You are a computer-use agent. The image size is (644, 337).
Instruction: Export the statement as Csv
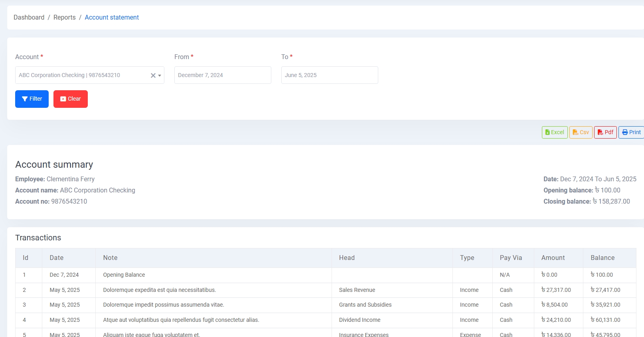coord(581,132)
